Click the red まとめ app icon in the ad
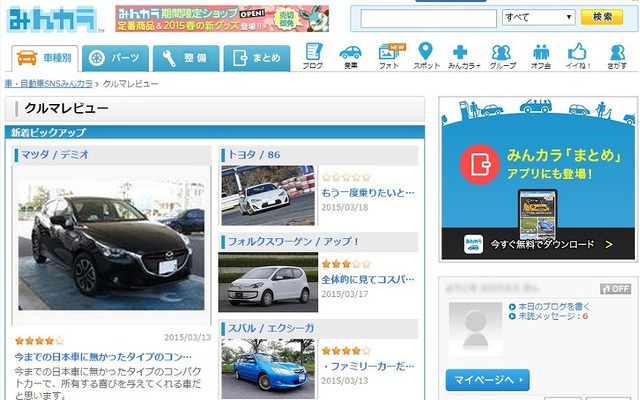This screenshot has width=640, height=400. [480, 164]
